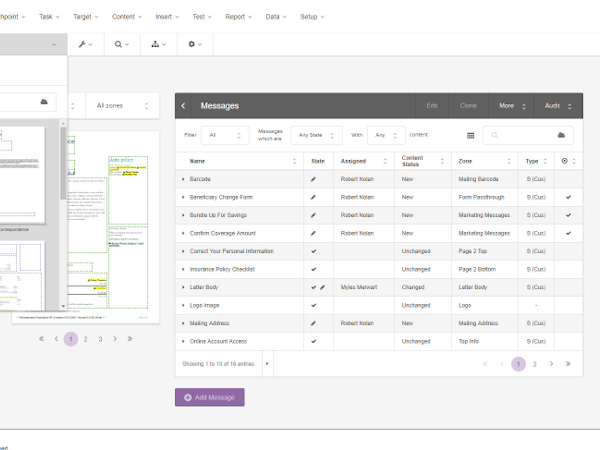Click check state icon for Online Account Access
600x450 pixels.
coord(314,341)
